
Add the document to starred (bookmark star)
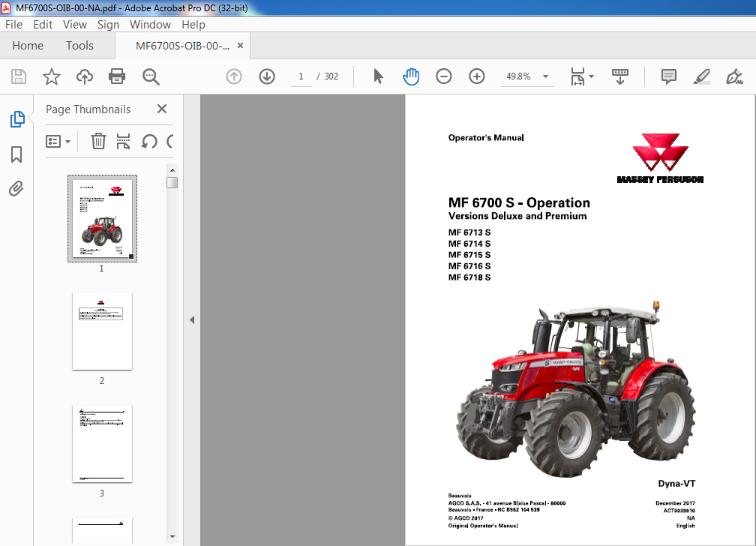point(52,76)
